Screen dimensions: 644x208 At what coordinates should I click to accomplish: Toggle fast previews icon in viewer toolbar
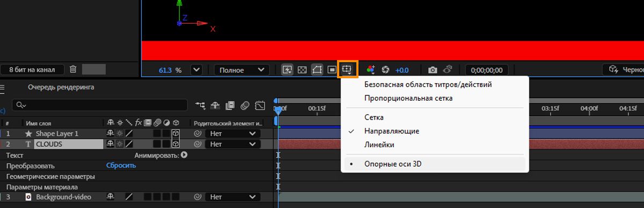tap(288, 70)
